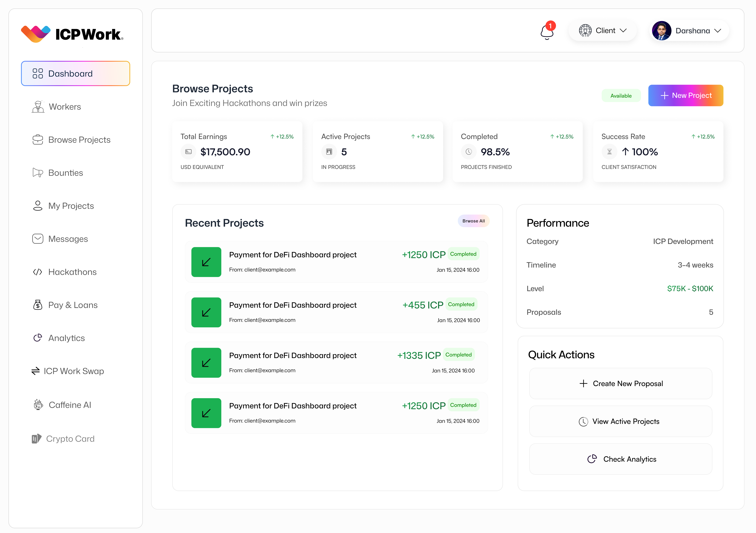Screen dimensions: 756x533
Task: Open the Check Analytics quick action
Action: point(620,459)
